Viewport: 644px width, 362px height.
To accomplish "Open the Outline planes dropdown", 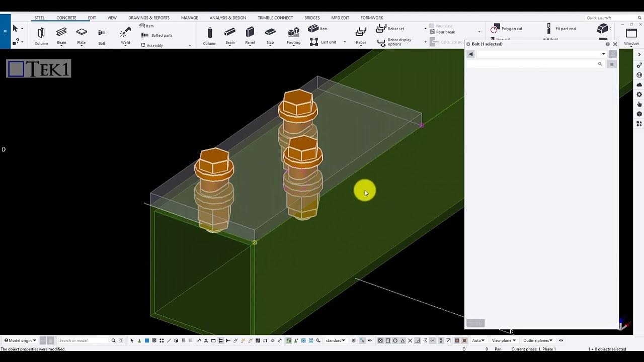I will (x=538, y=340).
